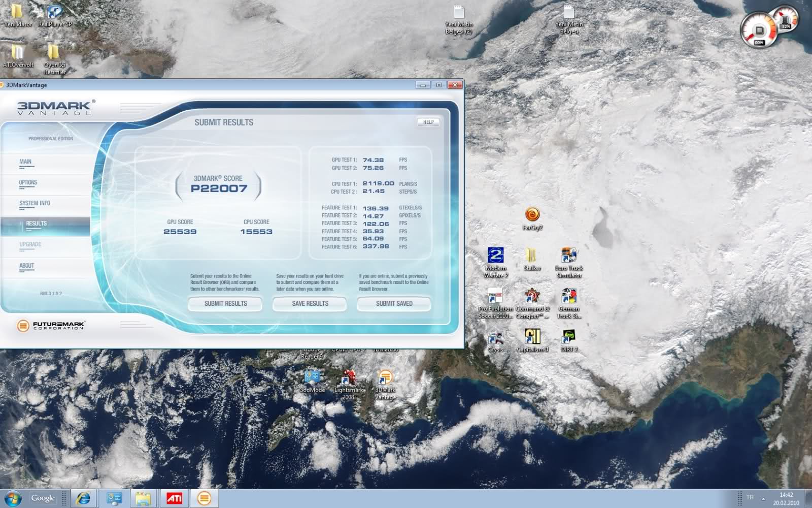Viewport: 812px width, 508px height.
Task: Select the Lightsmark 2008 desktop shortcut
Action: [349, 385]
